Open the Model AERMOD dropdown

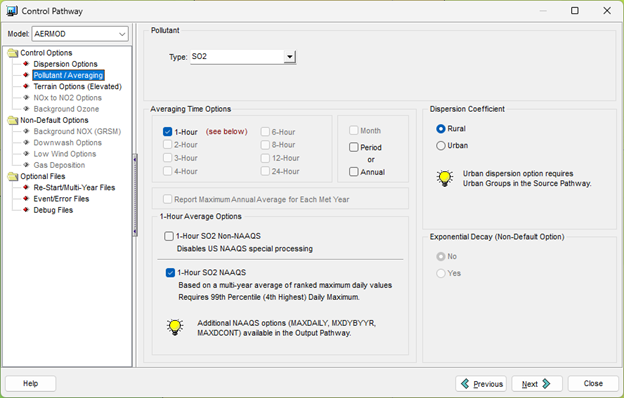click(80, 34)
